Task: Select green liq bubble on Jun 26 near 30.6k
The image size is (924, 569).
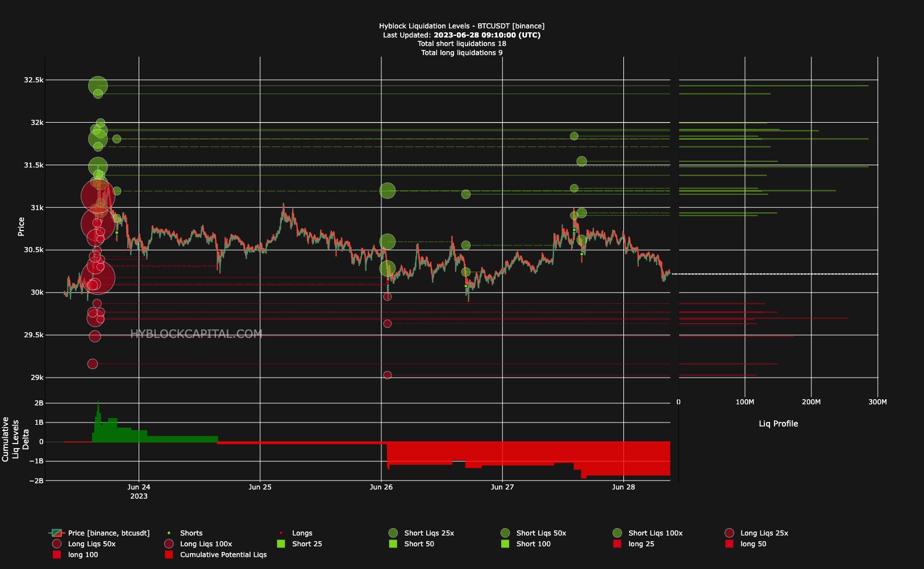Action: click(x=388, y=242)
